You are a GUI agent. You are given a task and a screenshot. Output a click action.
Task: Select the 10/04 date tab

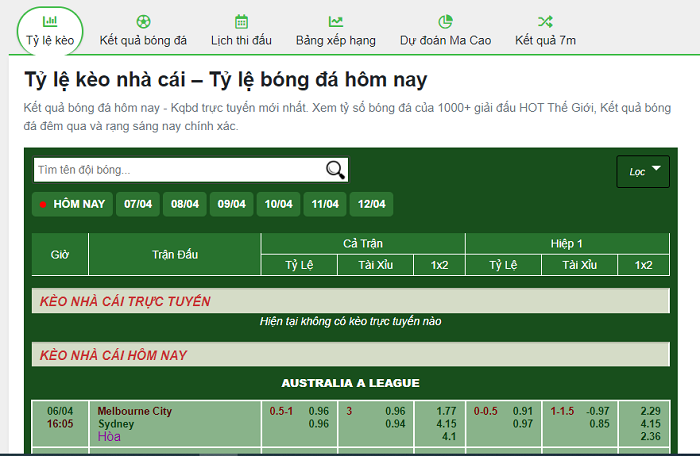[279, 204]
